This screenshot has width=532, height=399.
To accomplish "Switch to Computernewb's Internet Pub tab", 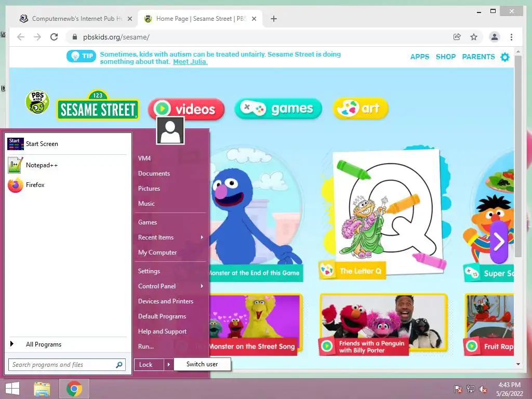I will tap(75, 19).
